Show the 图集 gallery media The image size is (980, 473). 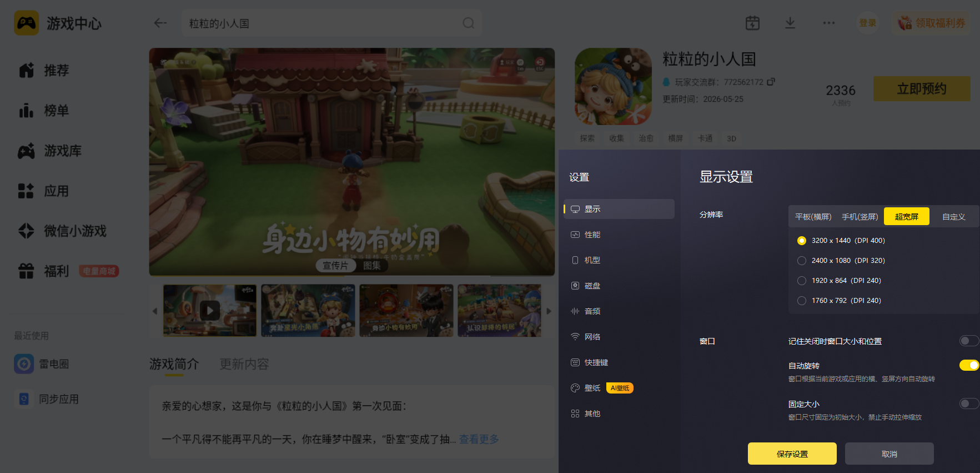tap(372, 266)
